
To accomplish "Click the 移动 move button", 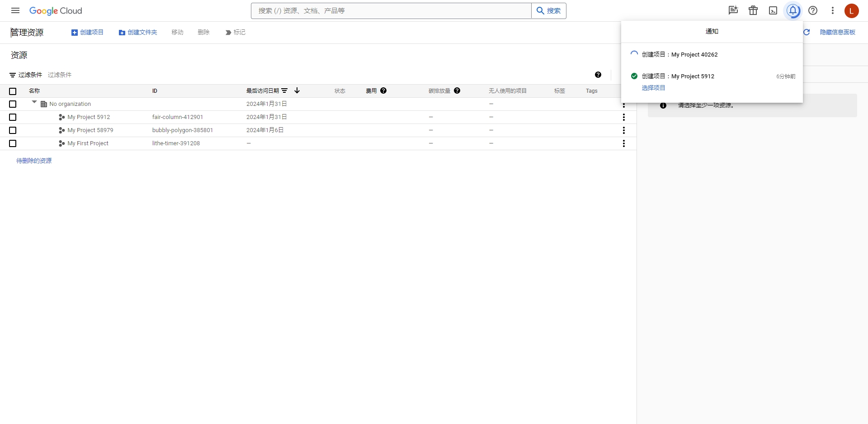I will click(177, 32).
